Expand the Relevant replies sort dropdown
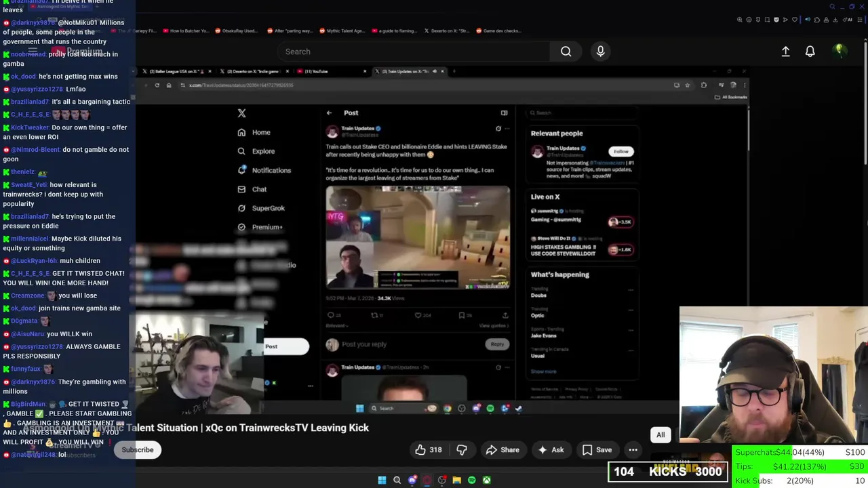This screenshot has width=868, height=488. (338, 326)
